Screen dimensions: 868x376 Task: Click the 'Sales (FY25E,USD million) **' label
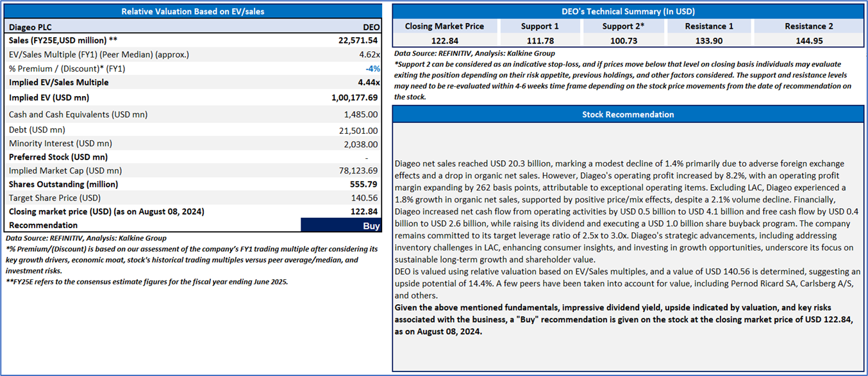click(63, 40)
